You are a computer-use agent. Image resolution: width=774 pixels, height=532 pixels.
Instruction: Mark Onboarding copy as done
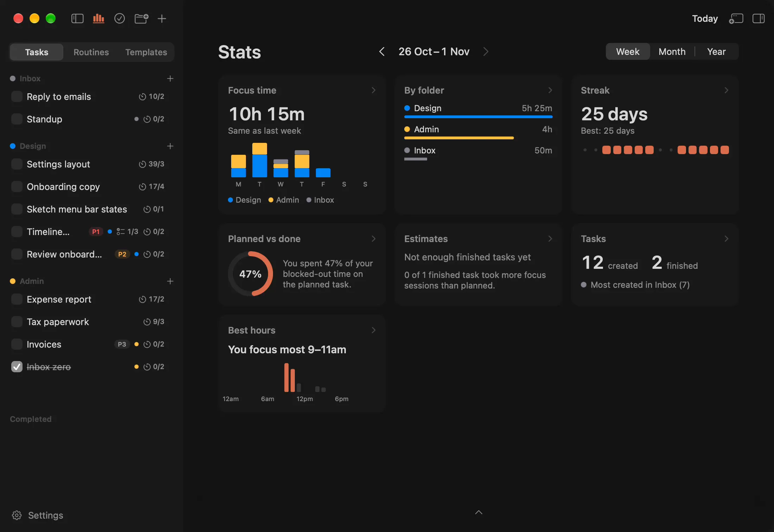tap(17, 186)
